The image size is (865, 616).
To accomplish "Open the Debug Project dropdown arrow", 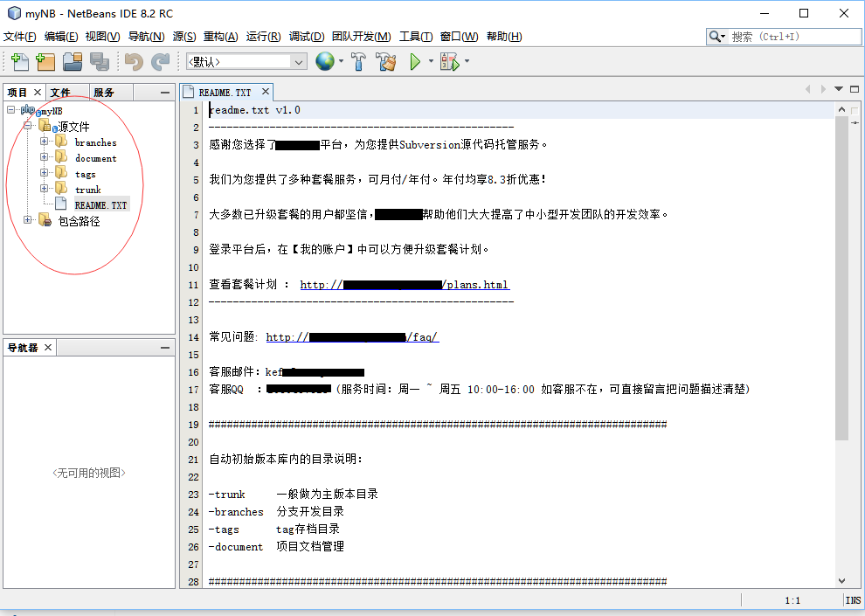I will [467, 61].
